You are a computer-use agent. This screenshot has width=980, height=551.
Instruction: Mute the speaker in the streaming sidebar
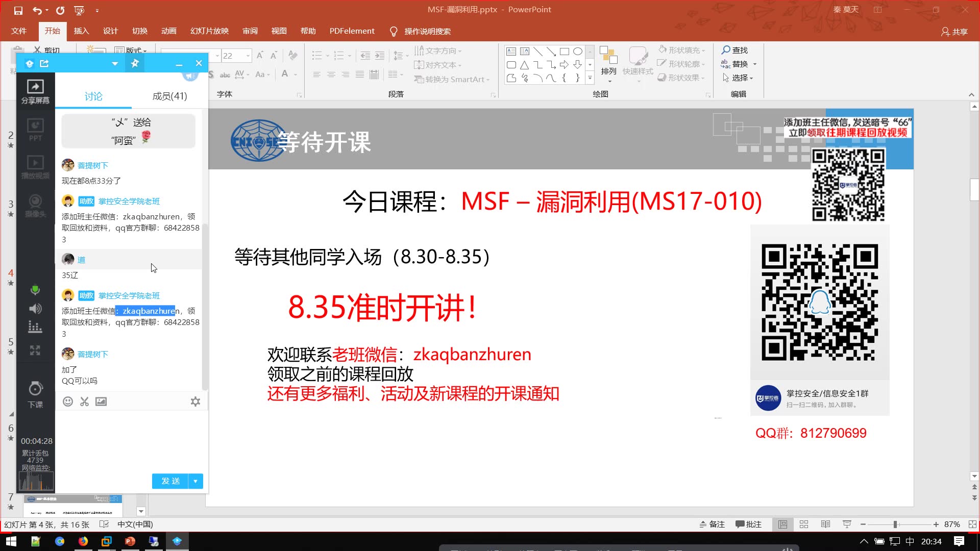[35, 308]
